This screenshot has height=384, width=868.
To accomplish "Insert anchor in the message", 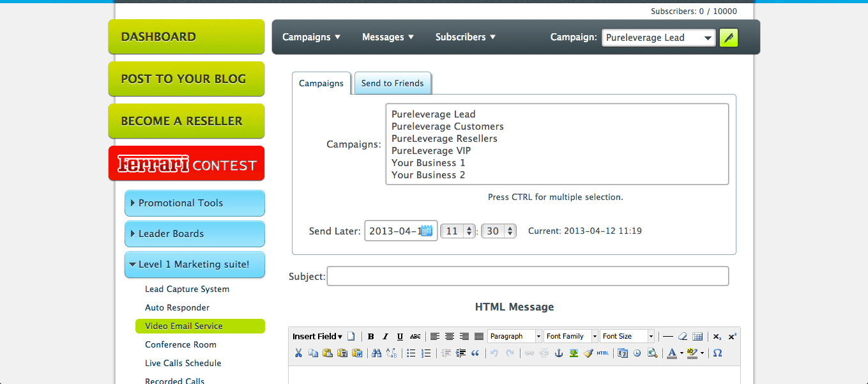I will [559, 353].
